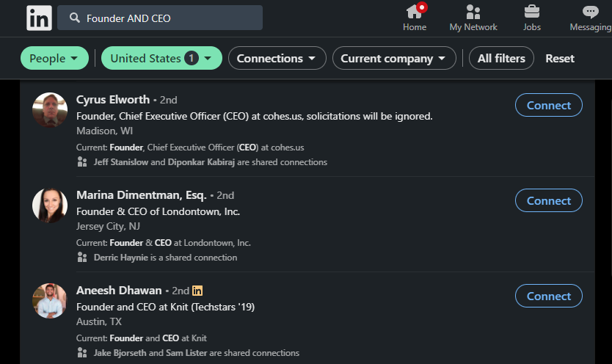Click the 'Jersey City, NJ' location text
Viewport: 612px width, 364px height.
tap(108, 226)
